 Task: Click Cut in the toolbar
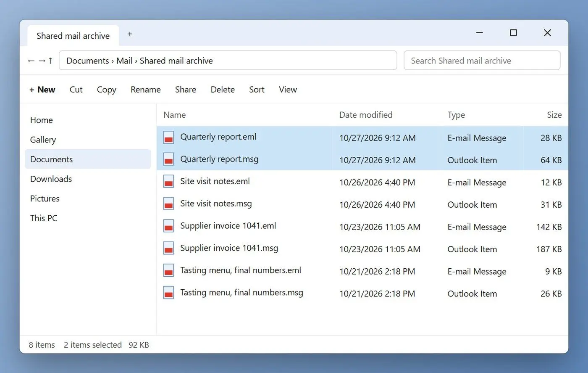pyautogui.click(x=76, y=90)
